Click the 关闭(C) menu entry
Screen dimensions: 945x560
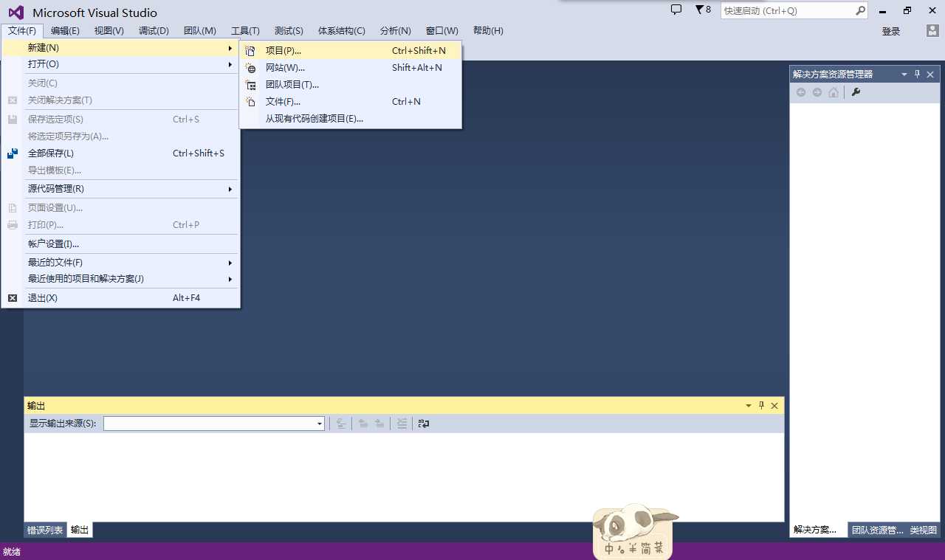[121, 83]
